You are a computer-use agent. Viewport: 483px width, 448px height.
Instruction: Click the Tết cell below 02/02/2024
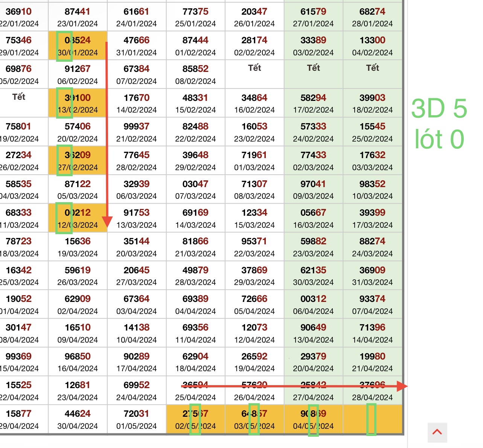click(x=254, y=74)
